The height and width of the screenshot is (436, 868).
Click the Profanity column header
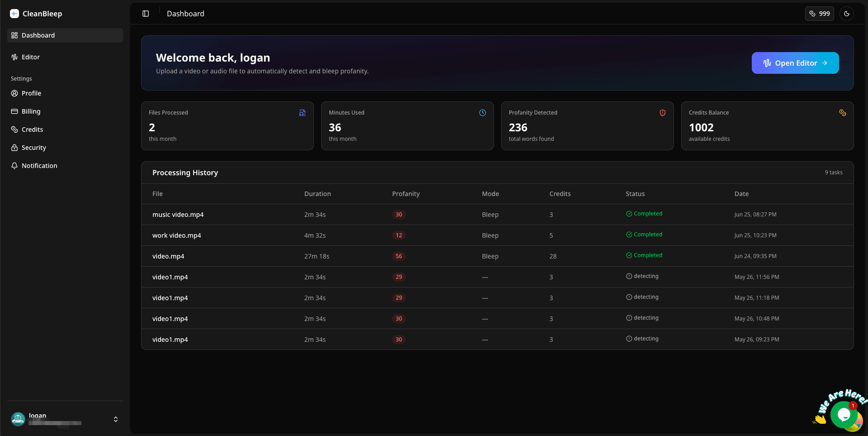(406, 194)
